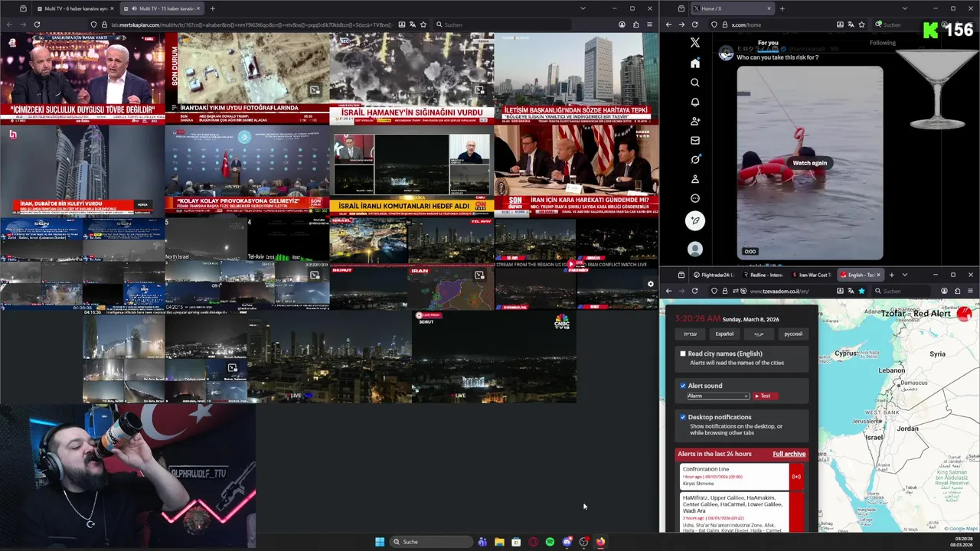Open new tab in Multi TV window
Viewport: 980px width, 551px height.
212,8
